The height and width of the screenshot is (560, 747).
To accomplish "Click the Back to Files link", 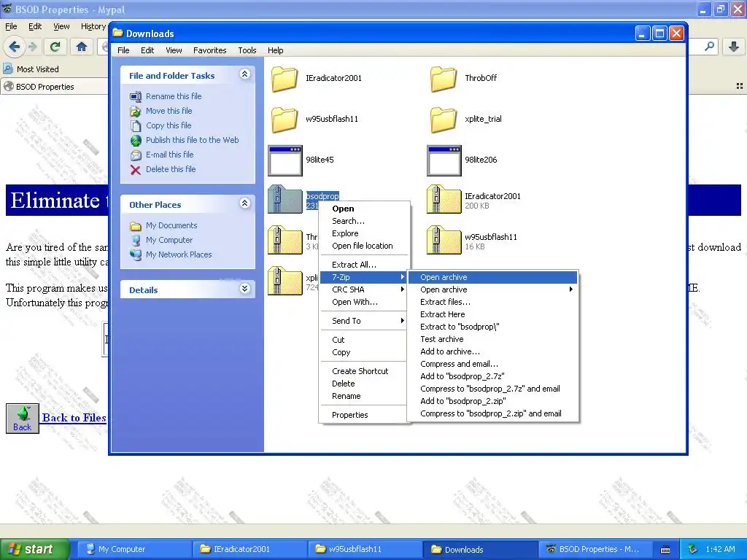I will [74, 418].
